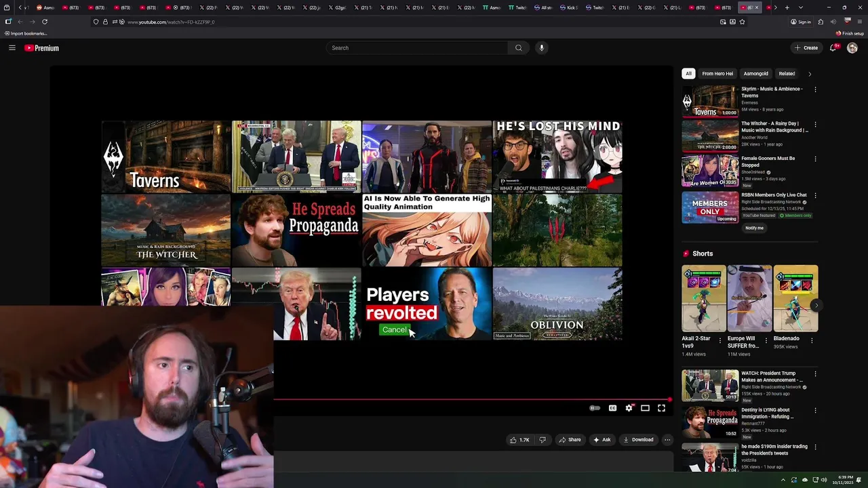Open the Windows system tray overflow arrow

783,480
